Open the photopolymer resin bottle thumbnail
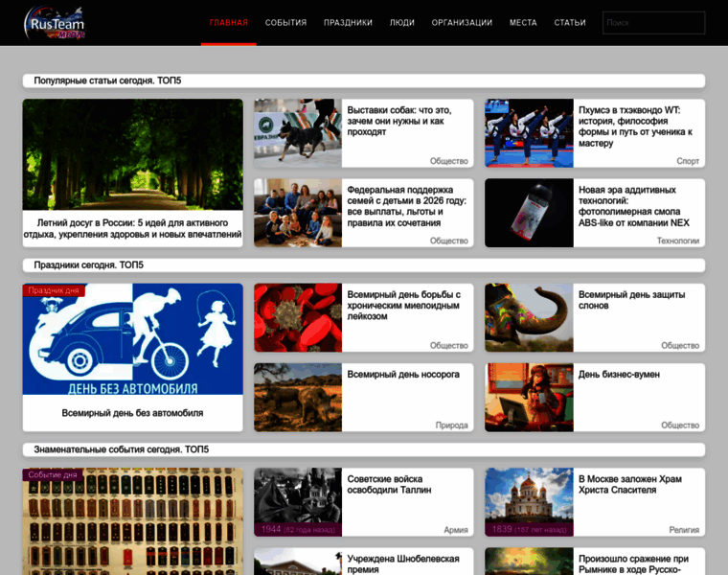The width and height of the screenshot is (728, 575). pyautogui.click(x=529, y=213)
